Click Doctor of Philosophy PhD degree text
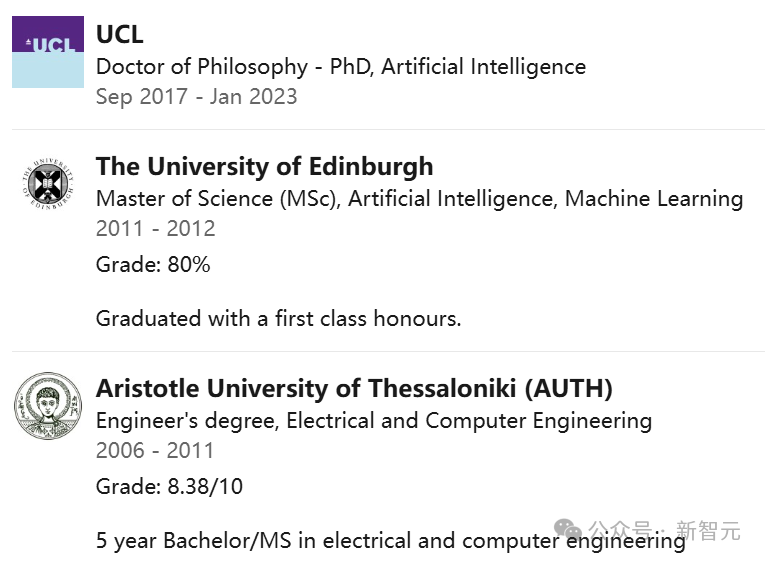This screenshot has height=561, width=765. (x=340, y=67)
